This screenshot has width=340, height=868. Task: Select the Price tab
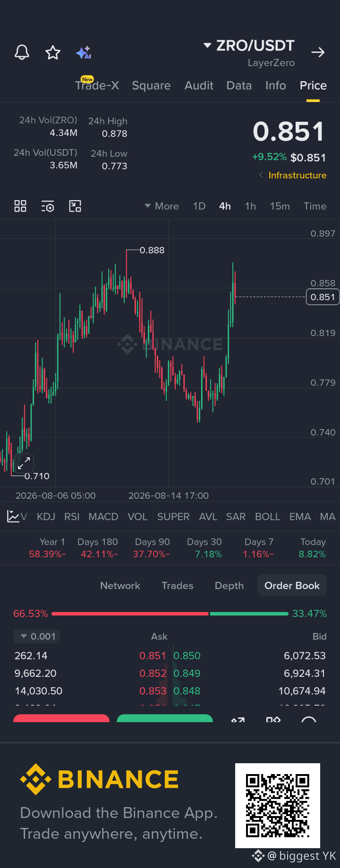tap(313, 85)
